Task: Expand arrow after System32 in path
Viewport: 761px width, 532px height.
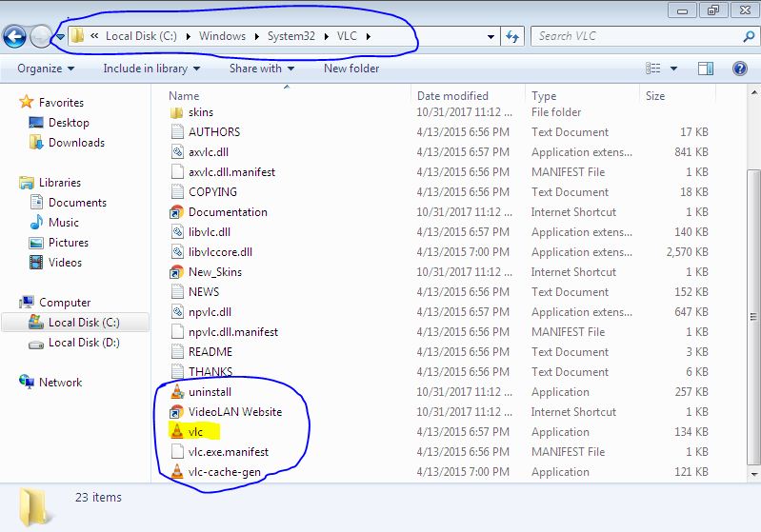Action: pos(326,36)
